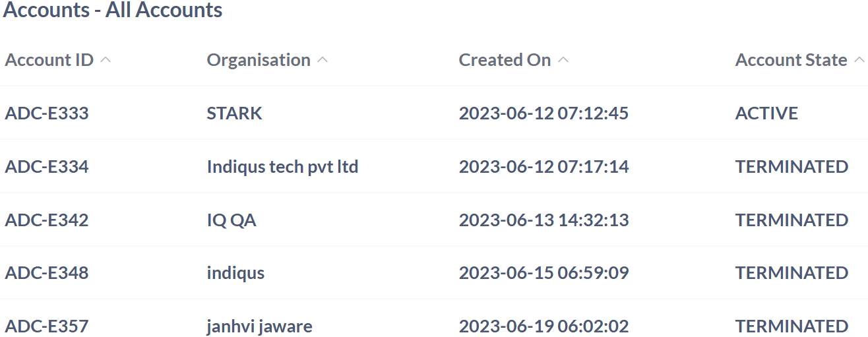This screenshot has height=337, width=868.
Task: Click the Account ID column header
Action: [49, 60]
